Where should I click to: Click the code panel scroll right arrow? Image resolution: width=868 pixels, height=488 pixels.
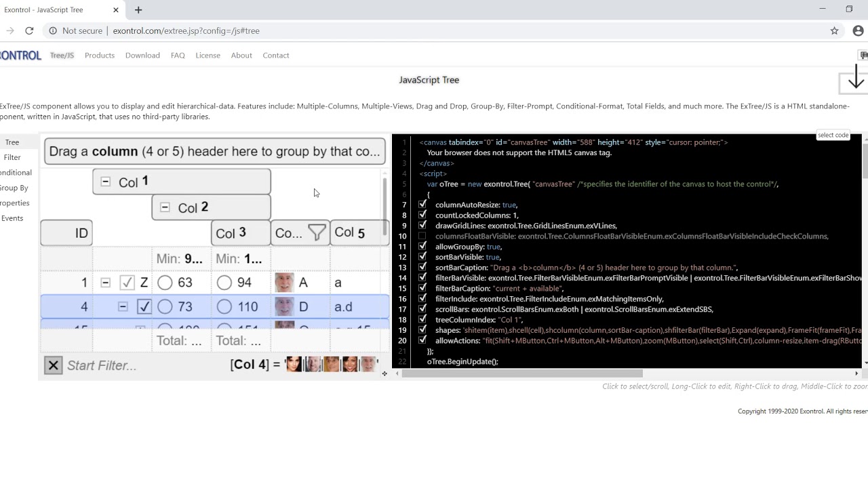coord(856,373)
